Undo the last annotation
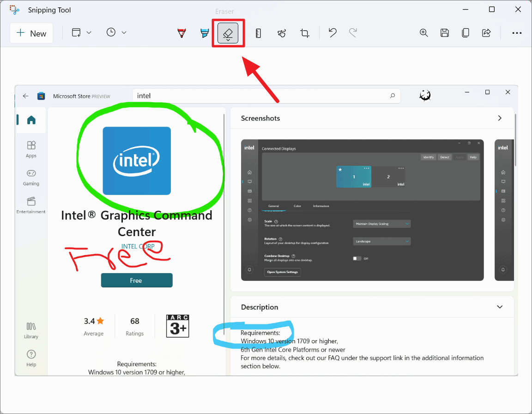 pos(332,33)
